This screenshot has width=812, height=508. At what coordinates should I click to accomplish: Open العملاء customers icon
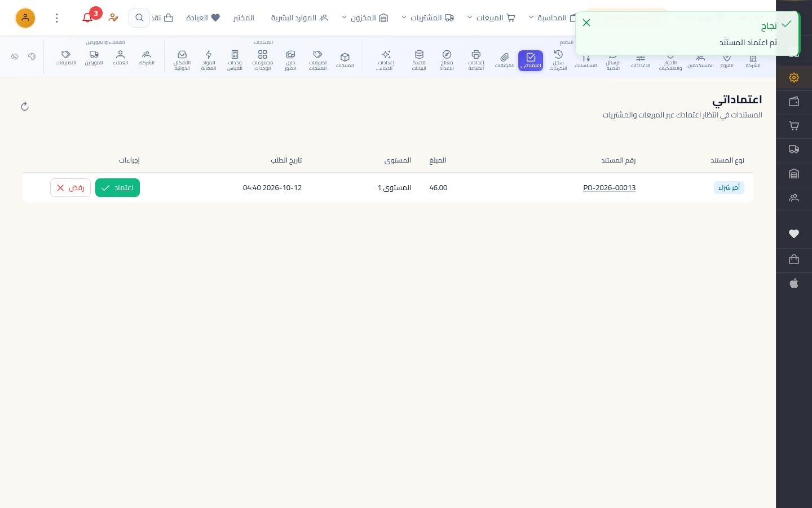(x=120, y=58)
